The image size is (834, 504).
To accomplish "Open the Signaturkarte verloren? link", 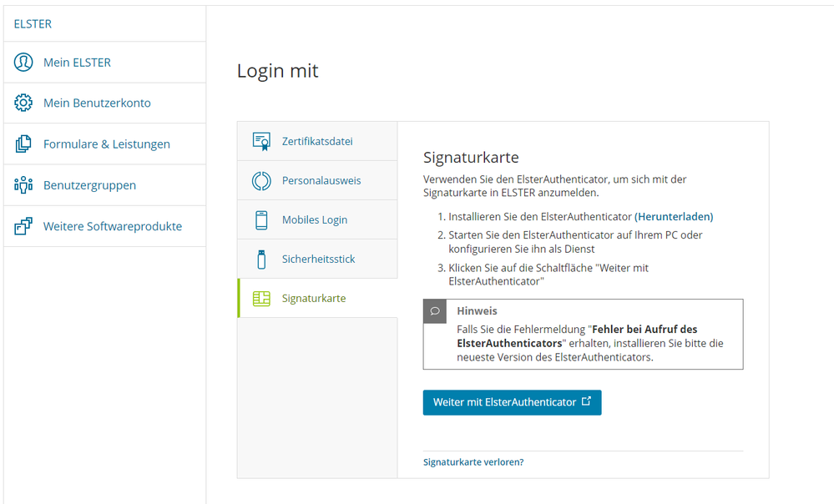I will click(x=473, y=462).
